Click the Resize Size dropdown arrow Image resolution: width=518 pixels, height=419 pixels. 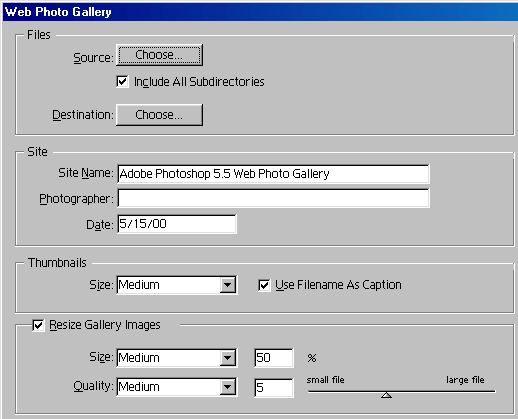pyautogui.click(x=228, y=358)
